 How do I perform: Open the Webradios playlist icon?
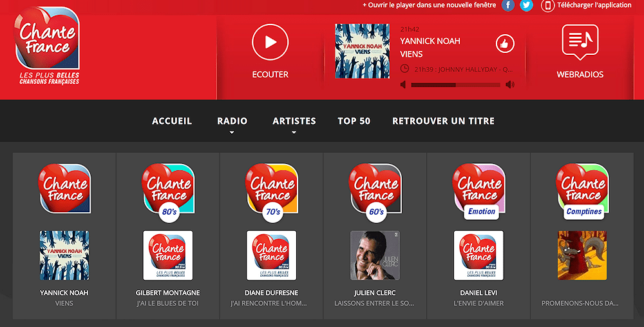pyautogui.click(x=580, y=43)
